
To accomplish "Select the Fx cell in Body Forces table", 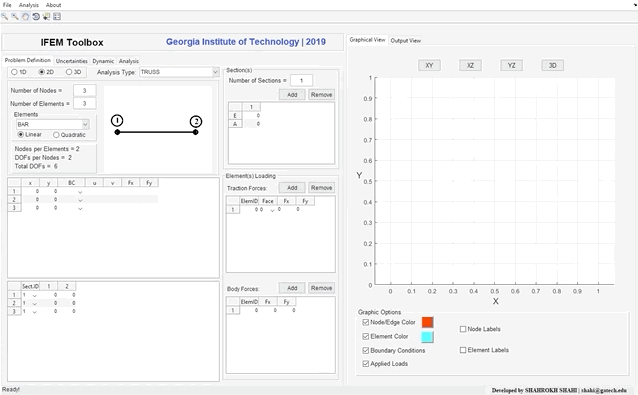I will click(268, 310).
